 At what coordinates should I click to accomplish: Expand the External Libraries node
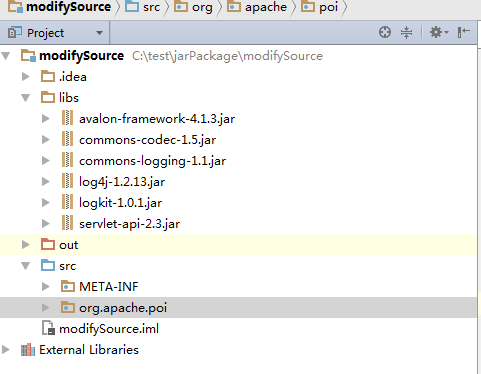[6, 350]
